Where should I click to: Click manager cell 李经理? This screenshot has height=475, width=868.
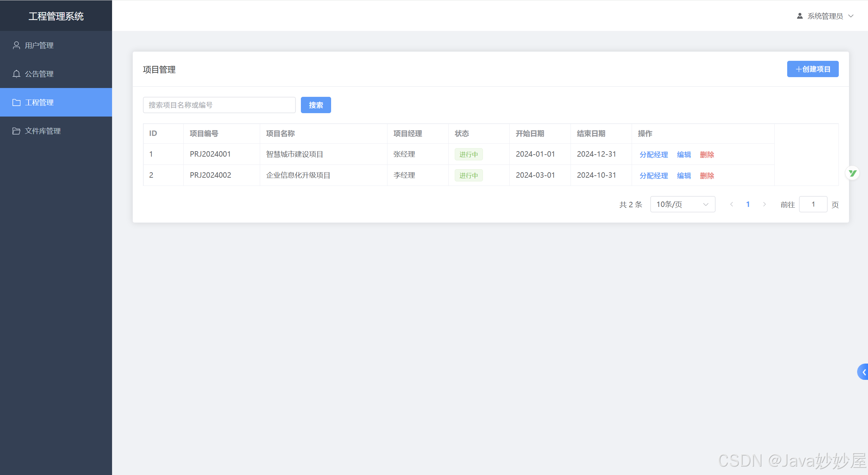pyautogui.click(x=404, y=175)
